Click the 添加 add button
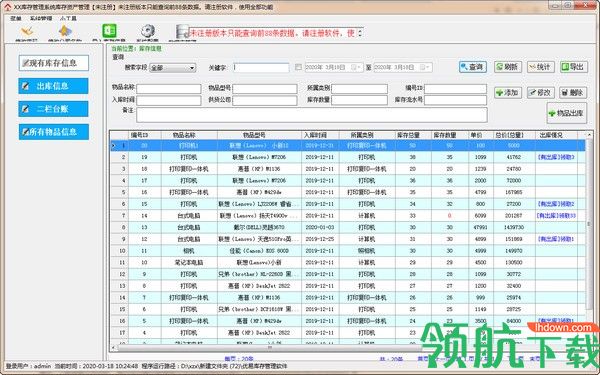This screenshot has width=600, height=375. coord(508,93)
